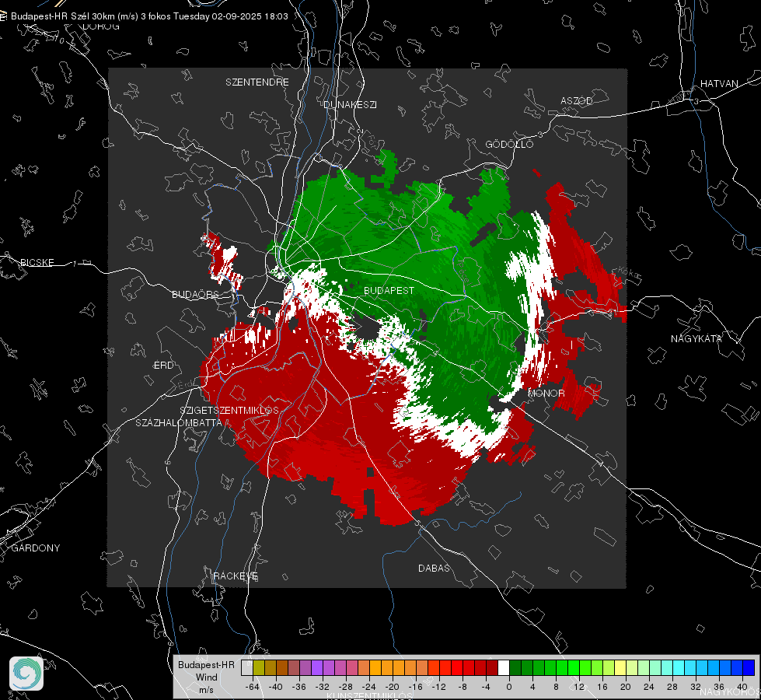Screen dimensions: 761x700
Task: Click the 16 legend value
Action: (602, 687)
